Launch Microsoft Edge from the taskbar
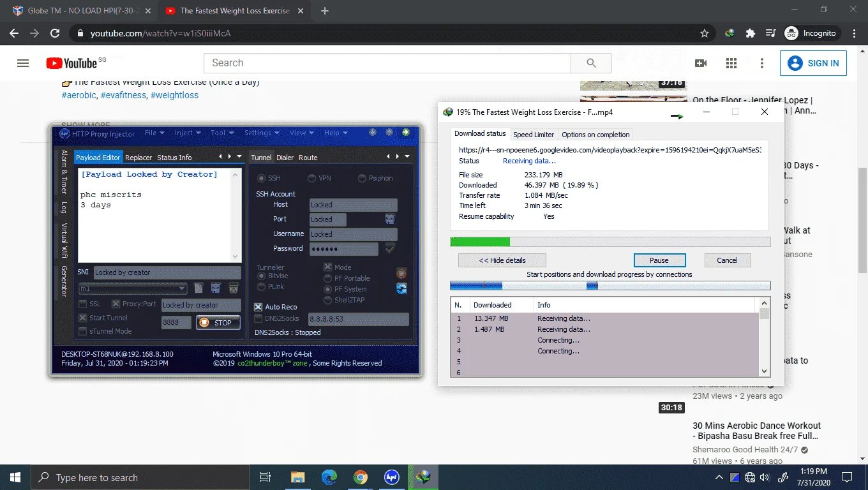The height and width of the screenshot is (490, 868). 329,477
